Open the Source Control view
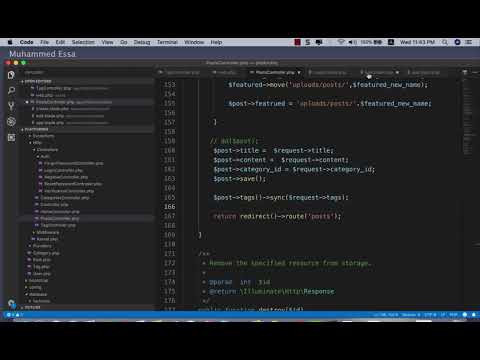This screenshot has height=360, width=480. [x=11, y=106]
